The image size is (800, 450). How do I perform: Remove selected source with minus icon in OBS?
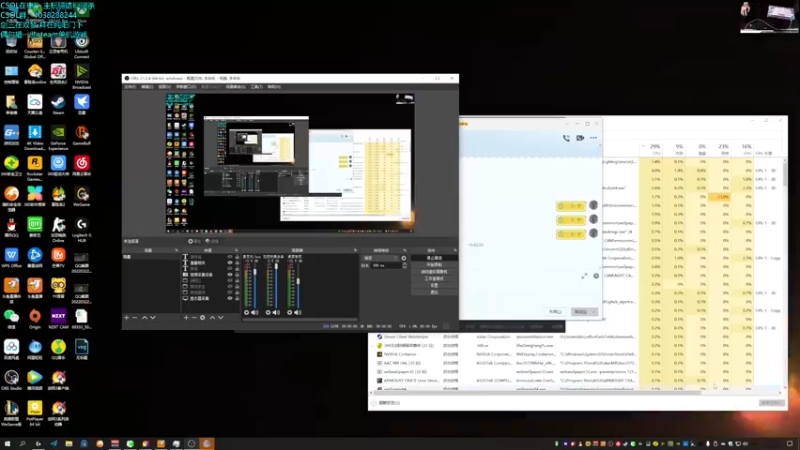click(x=194, y=317)
